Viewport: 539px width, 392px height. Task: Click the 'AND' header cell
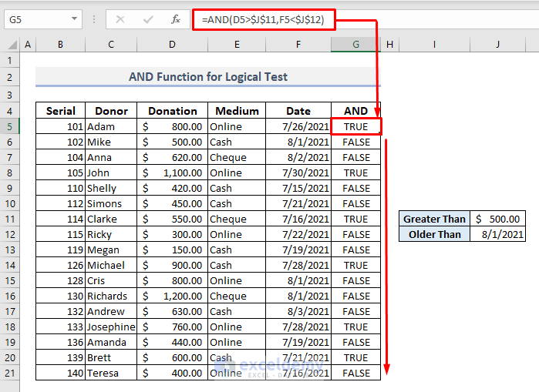(x=355, y=111)
